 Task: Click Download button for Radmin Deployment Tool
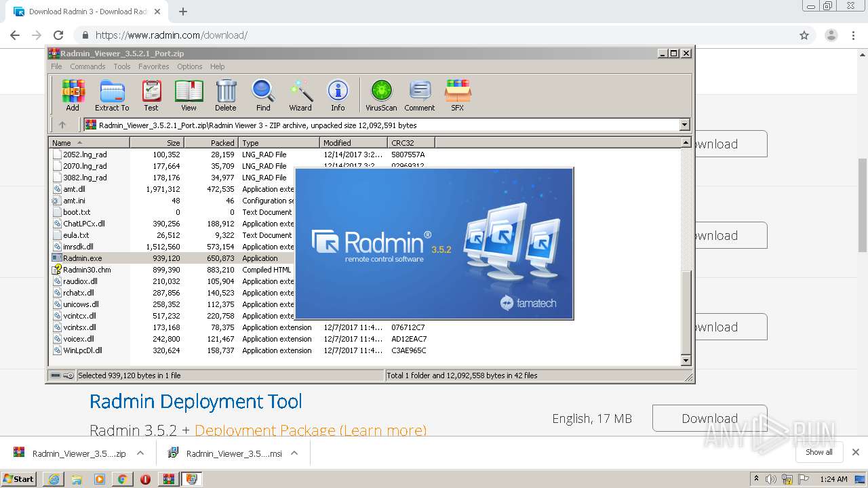[709, 418]
